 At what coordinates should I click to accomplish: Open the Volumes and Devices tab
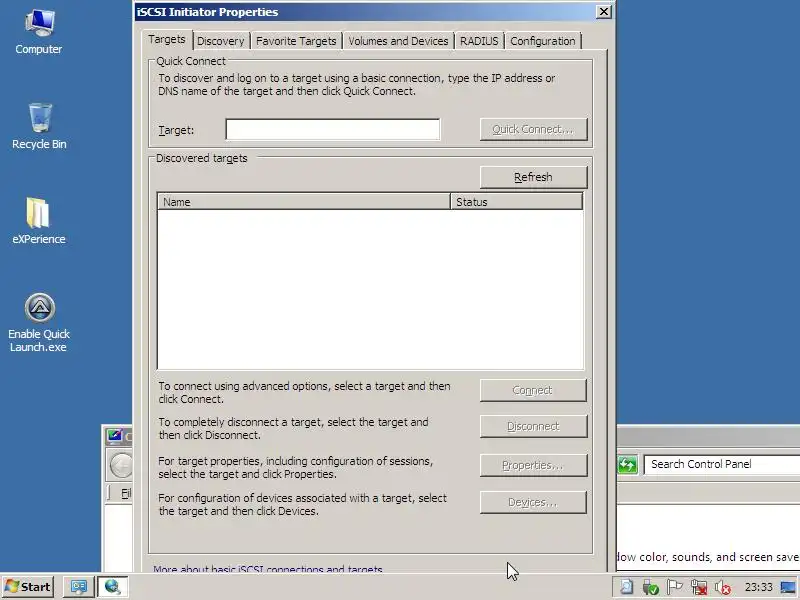[x=398, y=41]
